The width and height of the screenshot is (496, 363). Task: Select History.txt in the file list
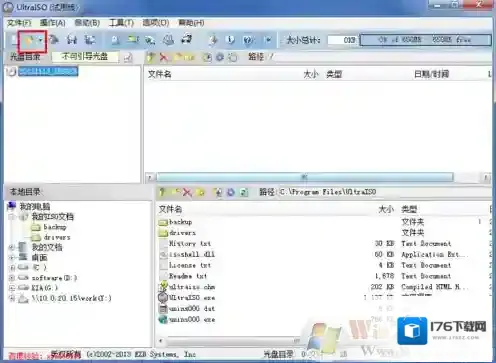190,244
